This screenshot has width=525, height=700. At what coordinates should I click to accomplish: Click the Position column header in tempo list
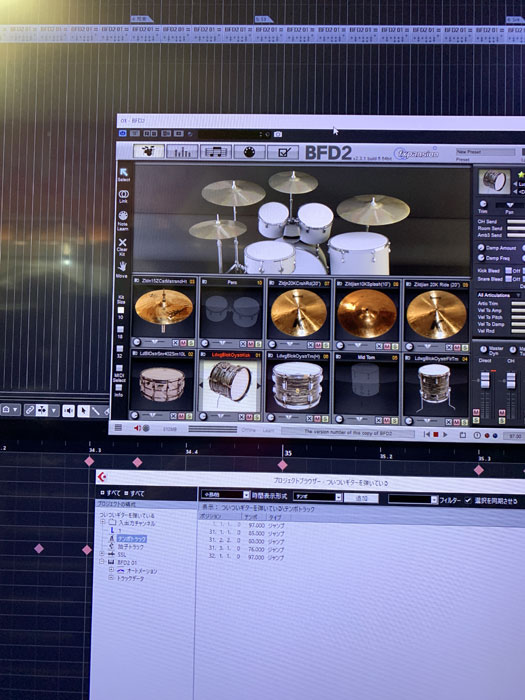point(220,516)
